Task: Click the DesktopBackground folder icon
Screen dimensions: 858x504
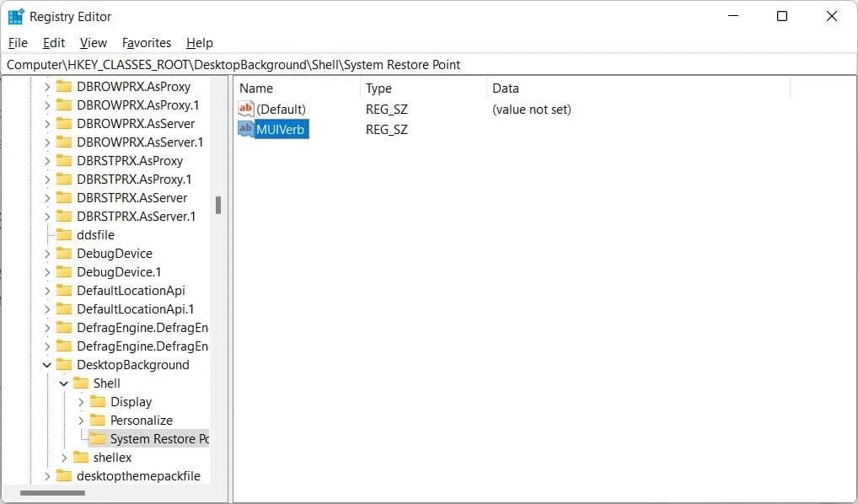Action: coord(66,364)
